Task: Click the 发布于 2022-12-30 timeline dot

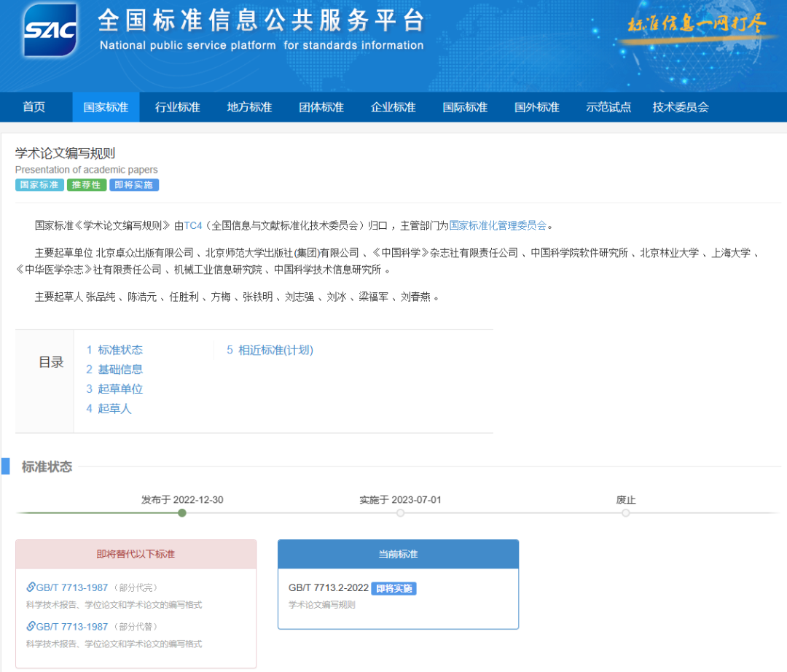Action: [x=182, y=513]
